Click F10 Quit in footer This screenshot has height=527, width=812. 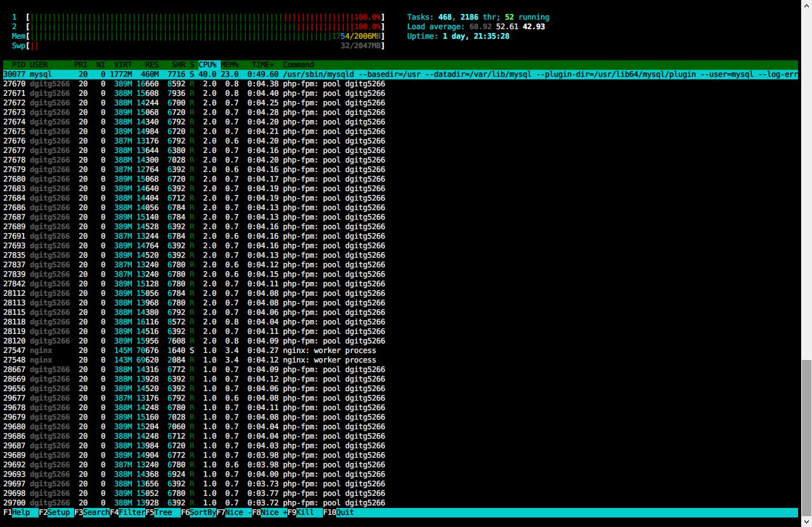point(339,512)
